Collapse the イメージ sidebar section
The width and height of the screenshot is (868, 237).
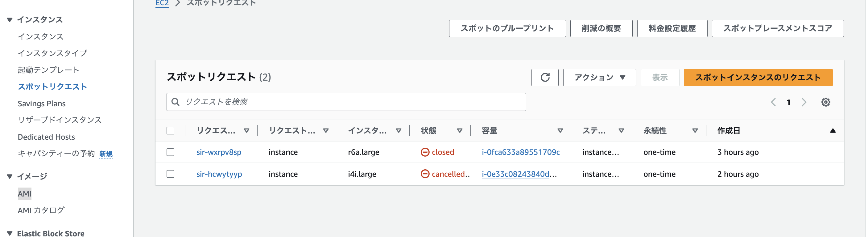tap(10, 176)
